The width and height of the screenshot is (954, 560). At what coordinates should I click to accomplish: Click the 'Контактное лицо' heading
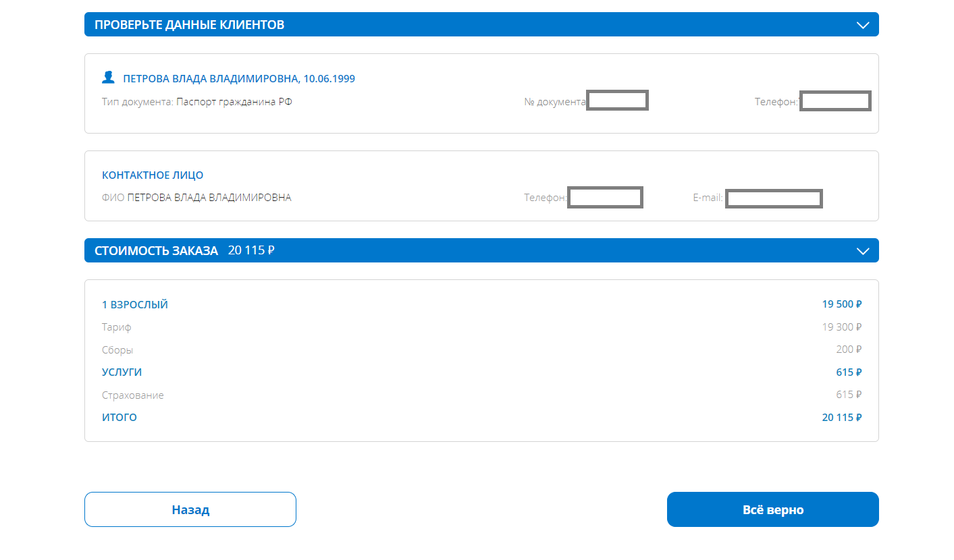tap(153, 175)
